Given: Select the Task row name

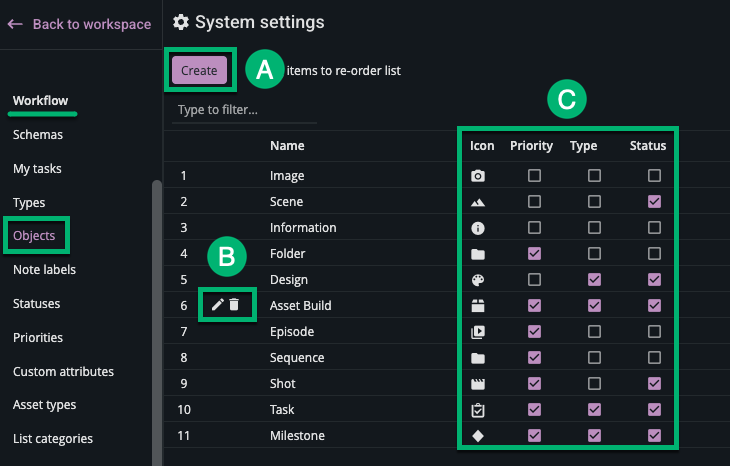Looking at the screenshot, I should click(x=282, y=410).
